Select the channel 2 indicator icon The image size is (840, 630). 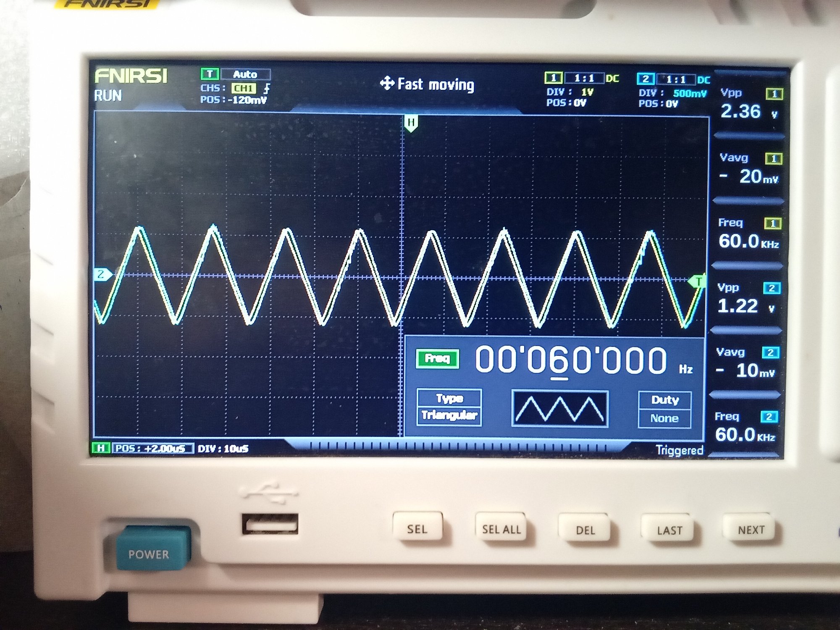tap(646, 79)
